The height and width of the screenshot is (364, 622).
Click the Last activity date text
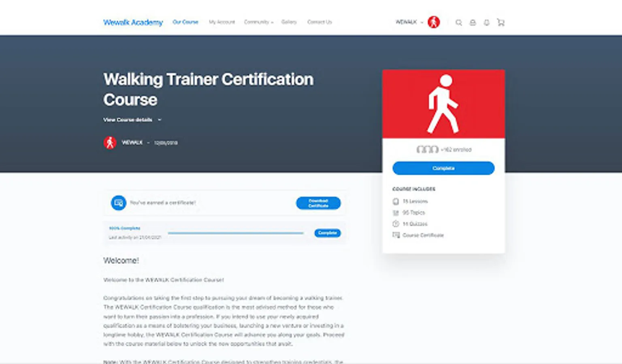135,237
